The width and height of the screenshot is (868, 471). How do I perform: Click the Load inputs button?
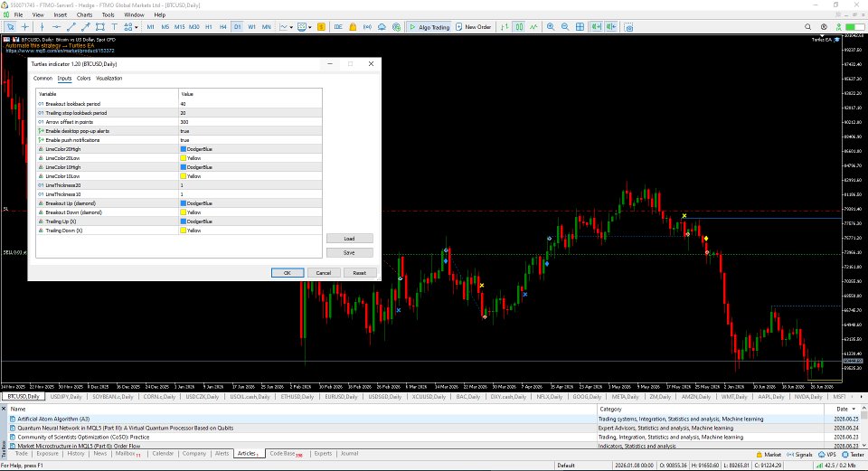349,239
